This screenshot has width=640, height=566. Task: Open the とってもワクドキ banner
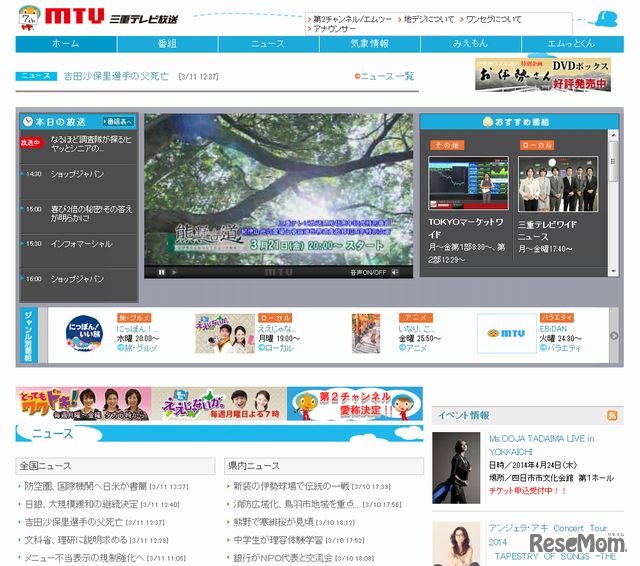tap(84, 404)
